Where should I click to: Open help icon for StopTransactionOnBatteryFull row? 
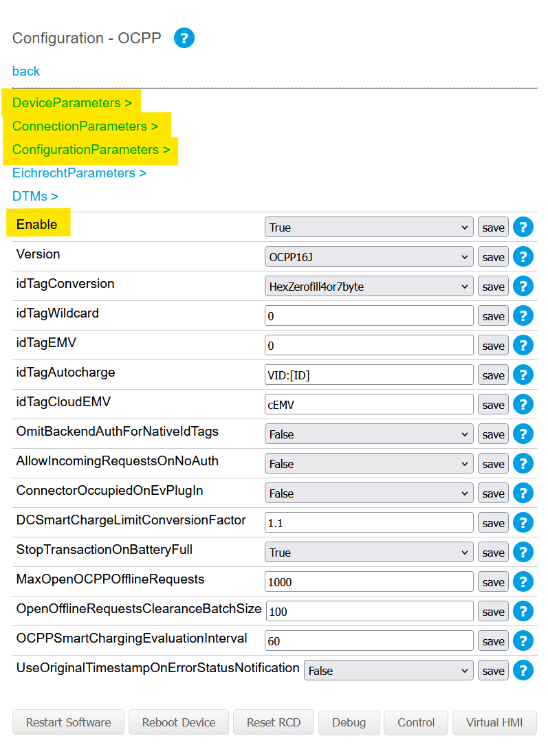tap(523, 552)
